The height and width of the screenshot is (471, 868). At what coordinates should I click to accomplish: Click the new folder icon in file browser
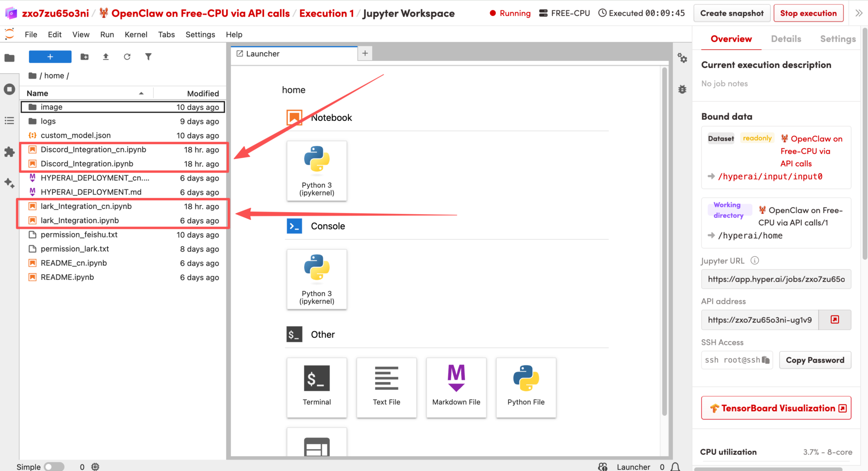click(85, 57)
